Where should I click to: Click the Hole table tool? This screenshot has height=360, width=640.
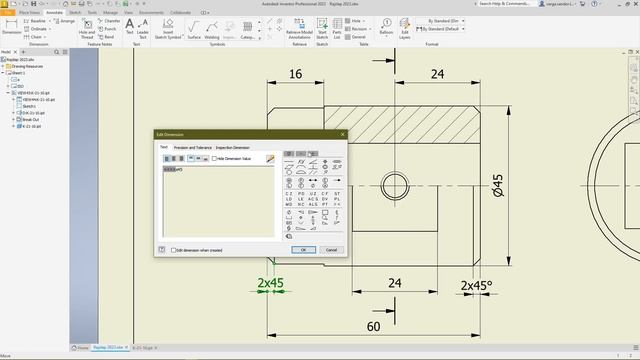[353, 21]
